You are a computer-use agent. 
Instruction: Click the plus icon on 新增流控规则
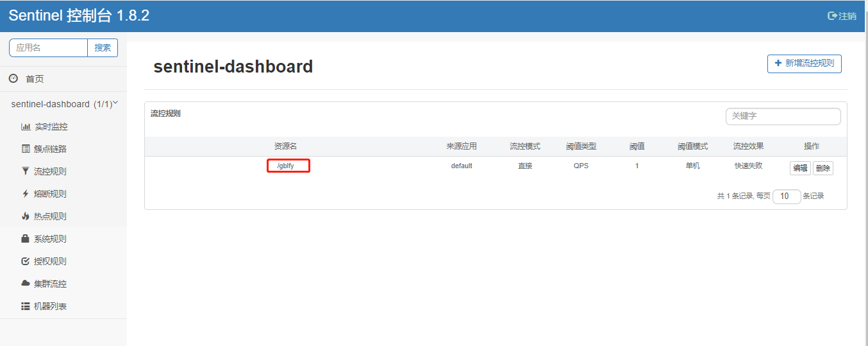(778, 63)
